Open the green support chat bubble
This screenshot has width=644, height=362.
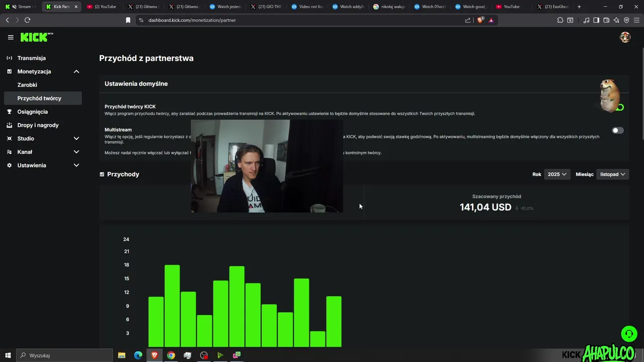(628, 334)
